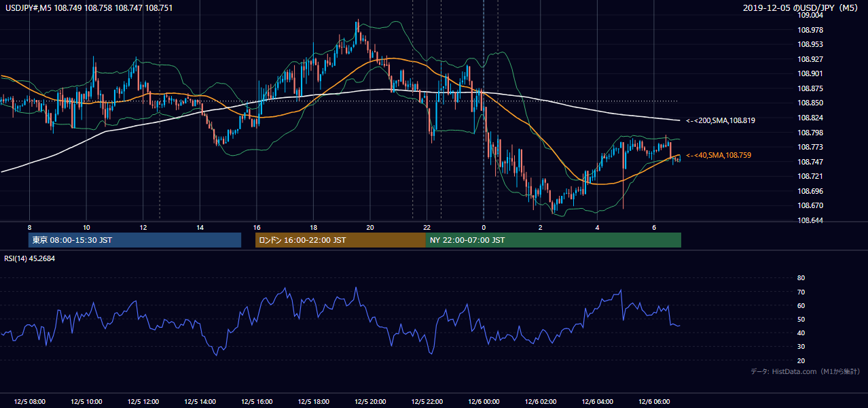
Task: Click the 108.696 price axis label
Action: 810,191
